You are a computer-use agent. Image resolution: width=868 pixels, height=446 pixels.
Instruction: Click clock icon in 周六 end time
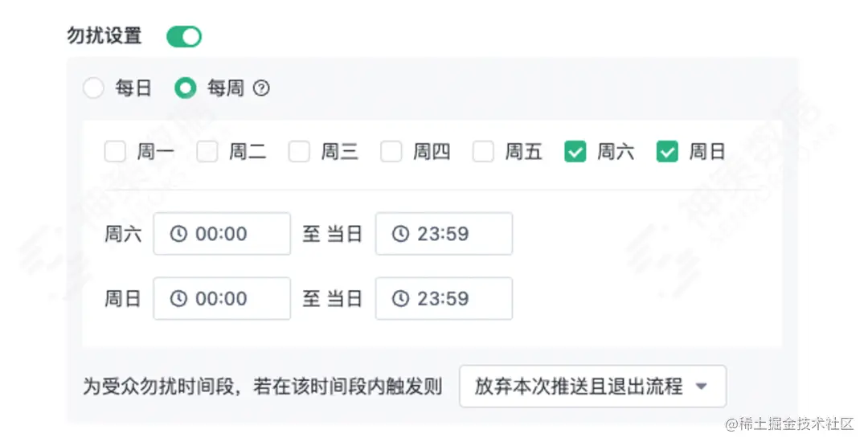click(x=400, y=234)
